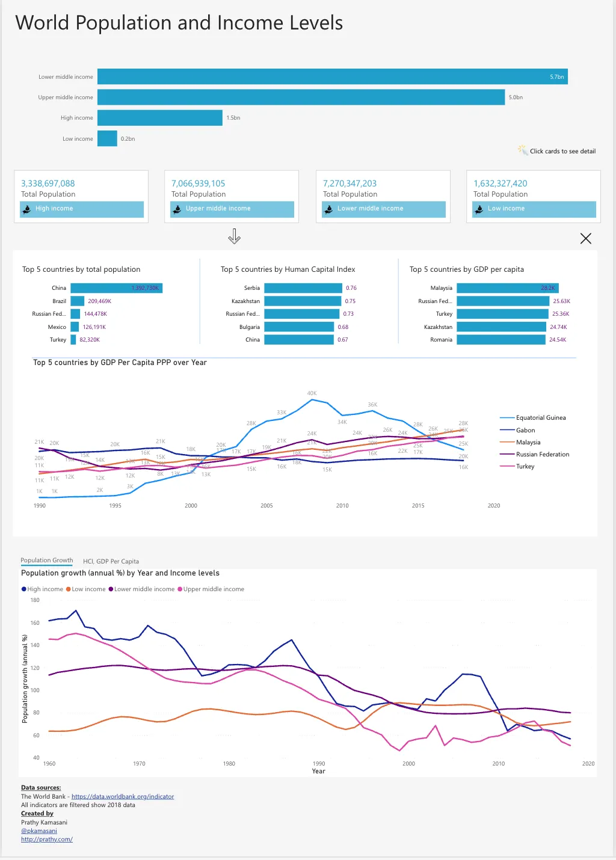Click the Kazakhstan Human Capital Index bar
This screenshot has height=860, width=616.
[303, 301]
